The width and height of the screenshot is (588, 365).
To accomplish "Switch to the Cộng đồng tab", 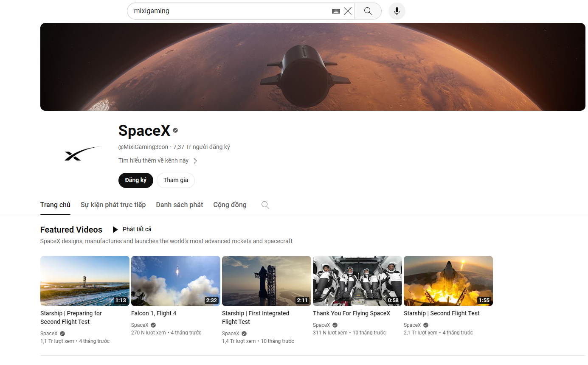I will click(230, 205).
